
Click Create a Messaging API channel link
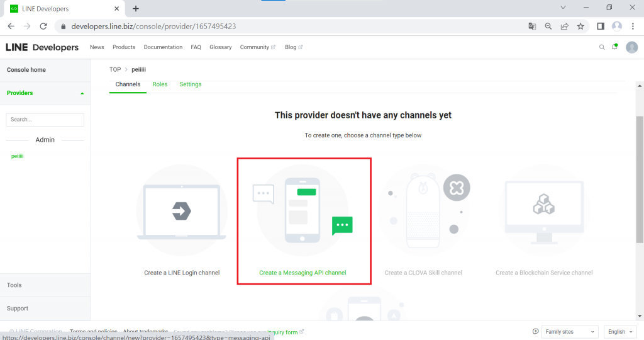point(303,273)
